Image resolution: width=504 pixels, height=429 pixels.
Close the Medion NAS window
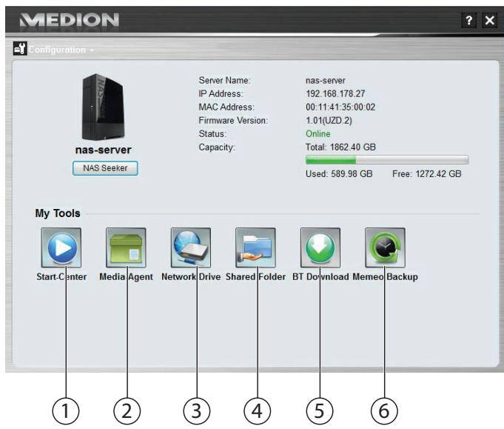click(x=489, y=20)
